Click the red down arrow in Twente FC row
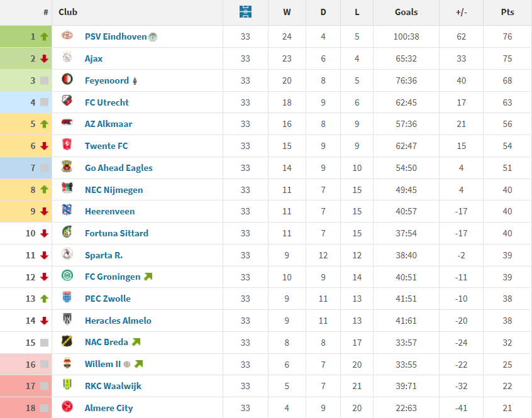The image size is (532, 418). (44, 146)
